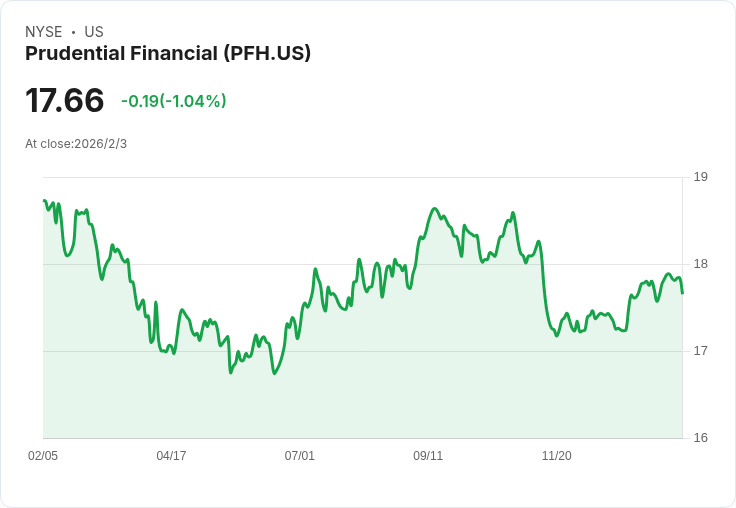Click the chart line's starting point at 02/05
This screenshot has height=508, width=736.
(44, 201)
